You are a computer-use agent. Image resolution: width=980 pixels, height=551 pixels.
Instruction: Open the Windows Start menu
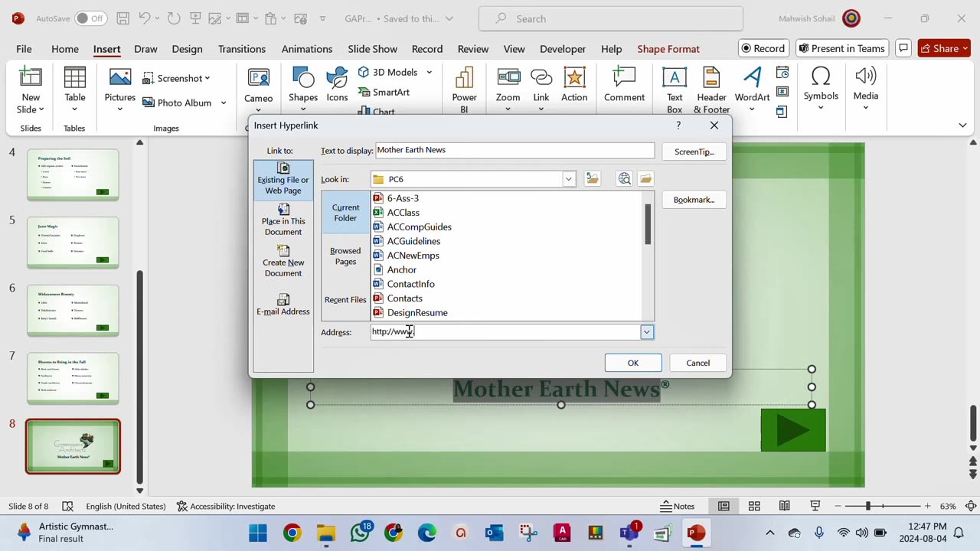258,533
